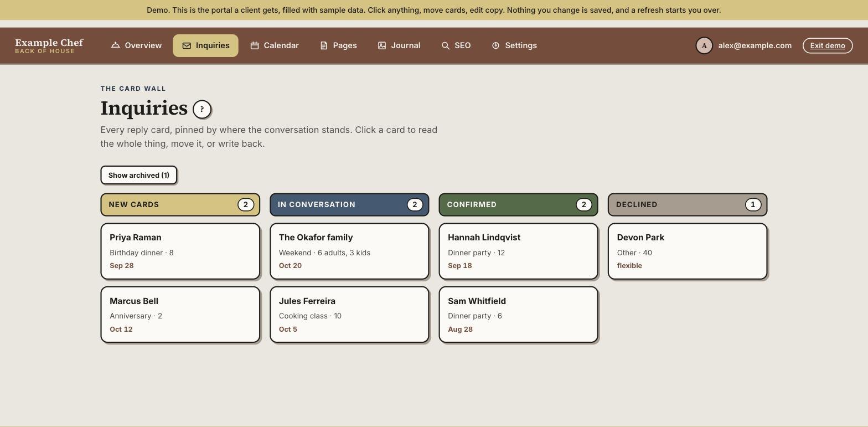Click the Pages document icon
Screen dimensions: 868x427
324,45
